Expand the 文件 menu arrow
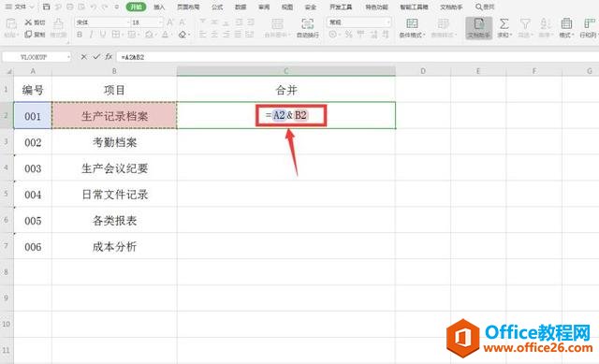 tap(32, 7)
